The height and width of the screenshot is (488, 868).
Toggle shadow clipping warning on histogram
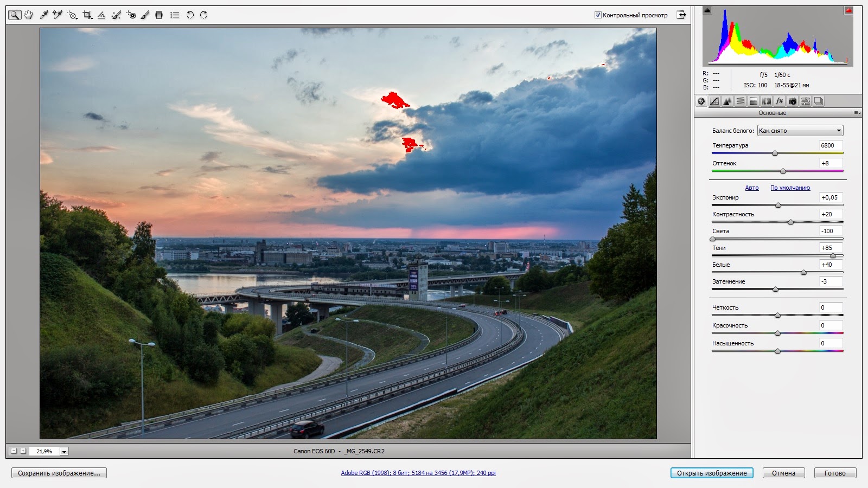click(707, 10)
